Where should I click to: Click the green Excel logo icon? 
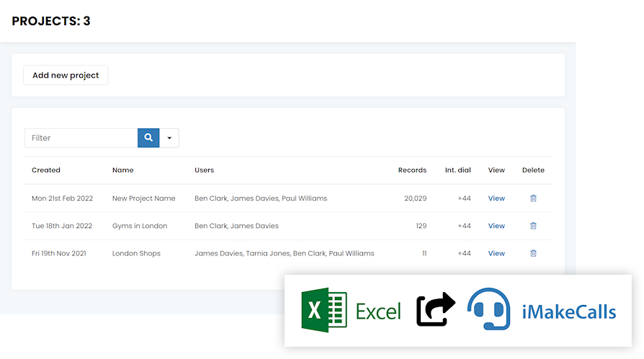click(x=324, y=310)
